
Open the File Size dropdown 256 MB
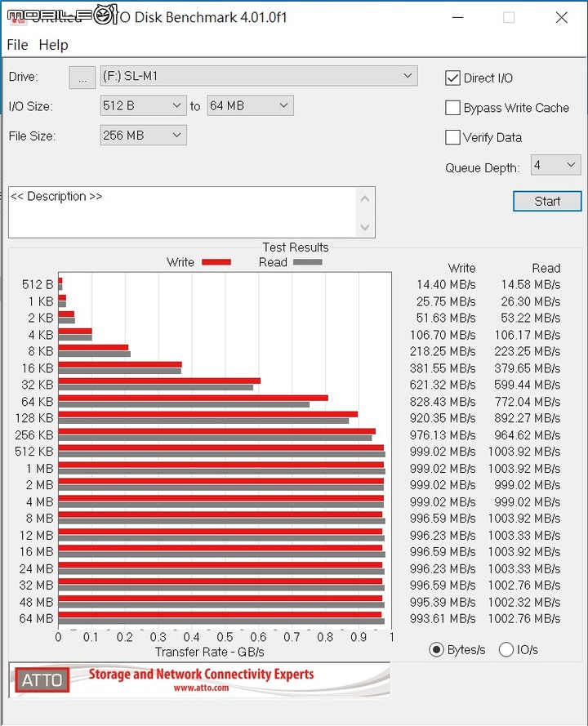[x=143, y=136]
